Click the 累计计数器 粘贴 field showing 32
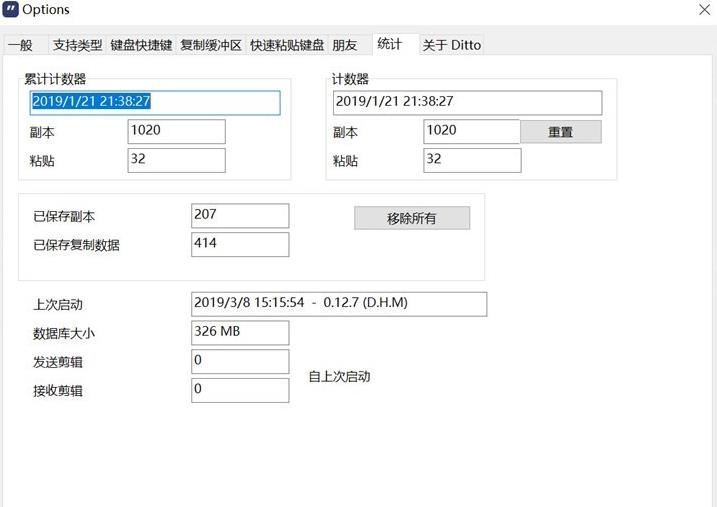The width and height of the screenshot is (717, 507). (x=177, y=160)
